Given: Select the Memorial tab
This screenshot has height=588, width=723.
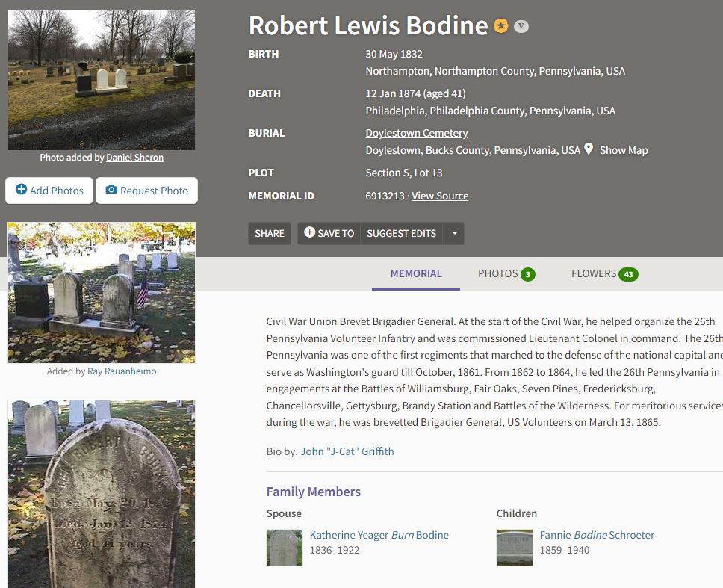Looking at the screenshot, I should 416,274.
